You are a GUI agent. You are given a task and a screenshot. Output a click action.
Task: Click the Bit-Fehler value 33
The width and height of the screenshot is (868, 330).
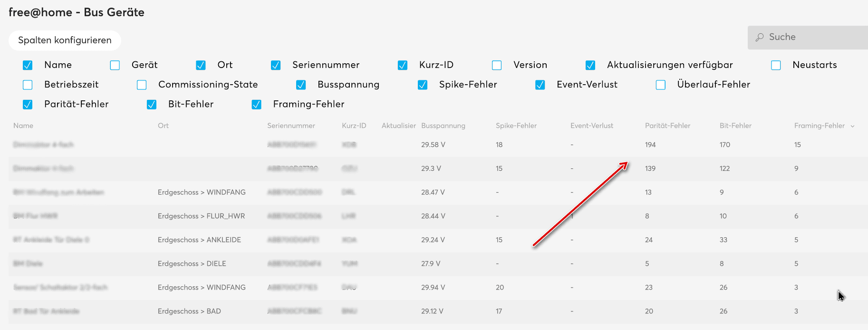pos(723,240)
